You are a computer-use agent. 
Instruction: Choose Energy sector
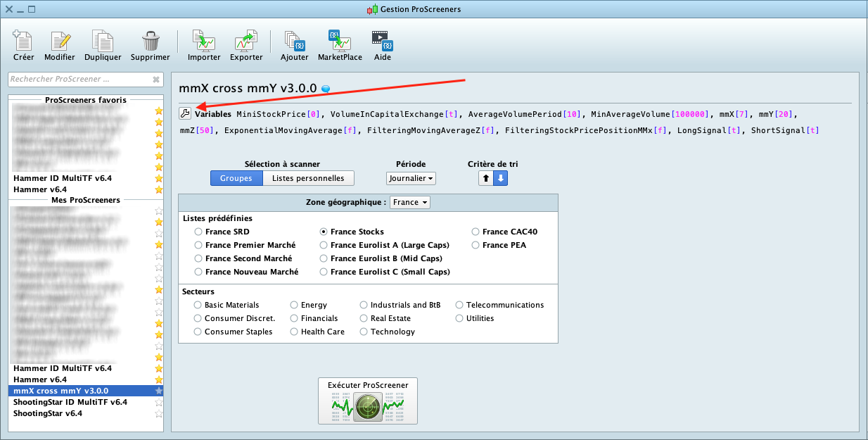pos(295,305)
